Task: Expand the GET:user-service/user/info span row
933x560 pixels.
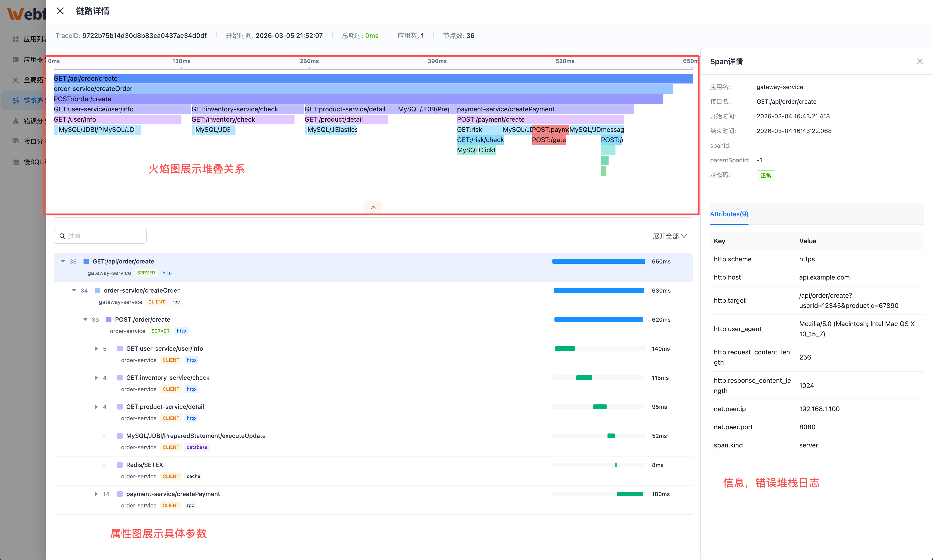Action: click(96, 349)
